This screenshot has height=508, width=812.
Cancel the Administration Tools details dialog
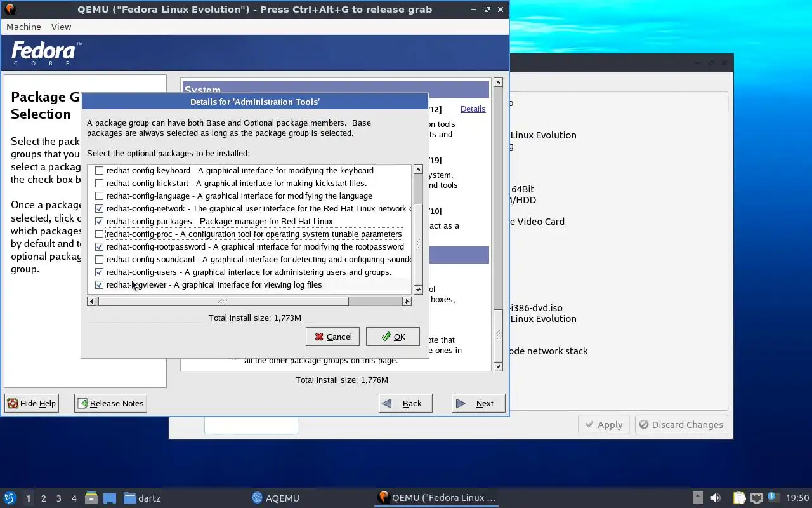[x=332, y=337]
